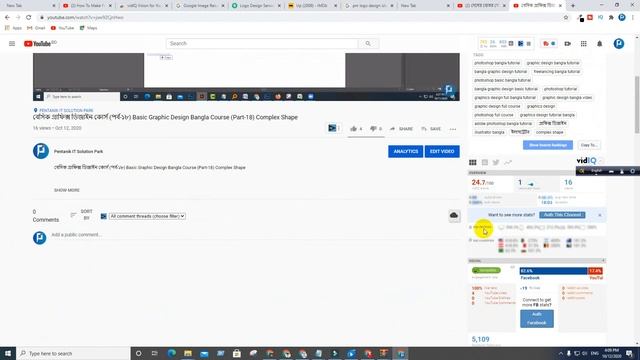The image size is (640, 360).
Task: Open the notifications bell
Action: pos(600,44)
